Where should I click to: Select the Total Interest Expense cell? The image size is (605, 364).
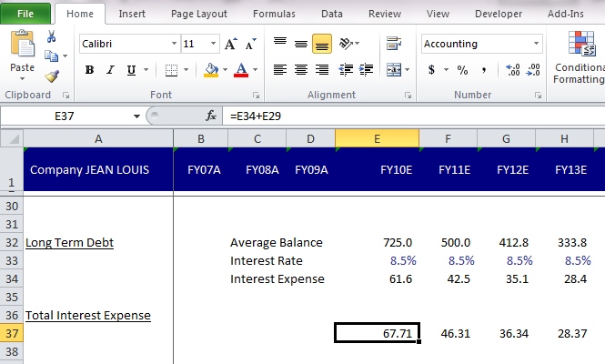pyautogui.click(x=98, y=315)
